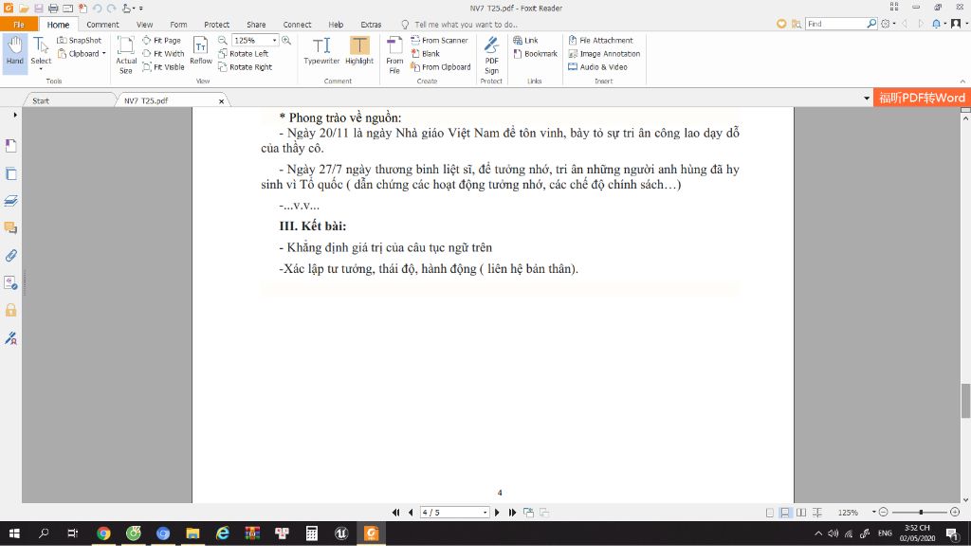Go to the last page

(512, 513)
